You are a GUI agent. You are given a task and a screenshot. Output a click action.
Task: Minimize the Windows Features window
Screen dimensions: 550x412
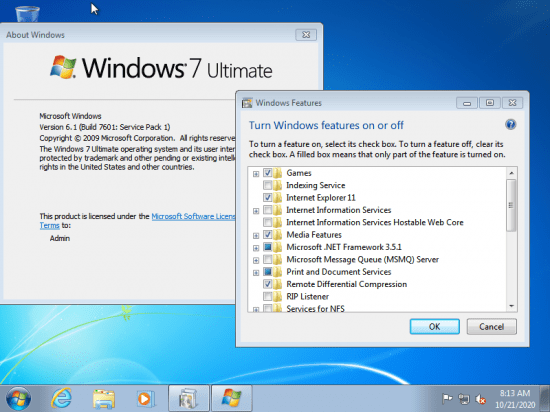pyautogui.click(x=467, y=103)
